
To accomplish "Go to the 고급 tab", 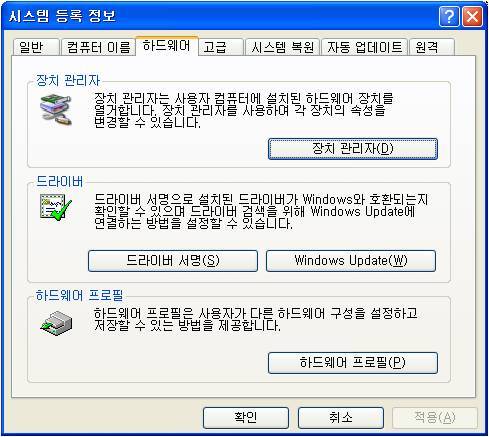I will click(221, 47).
